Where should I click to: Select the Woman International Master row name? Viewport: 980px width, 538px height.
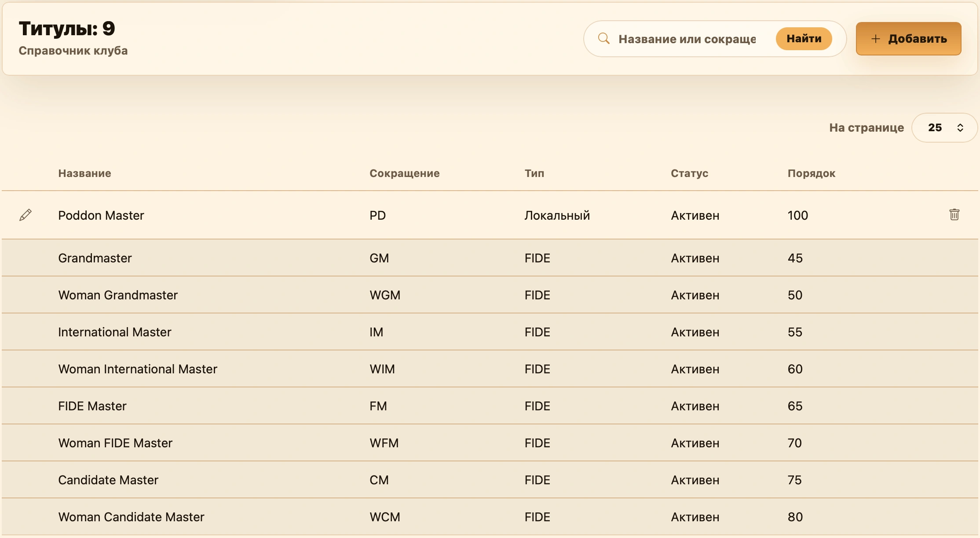tap(138, 369)
